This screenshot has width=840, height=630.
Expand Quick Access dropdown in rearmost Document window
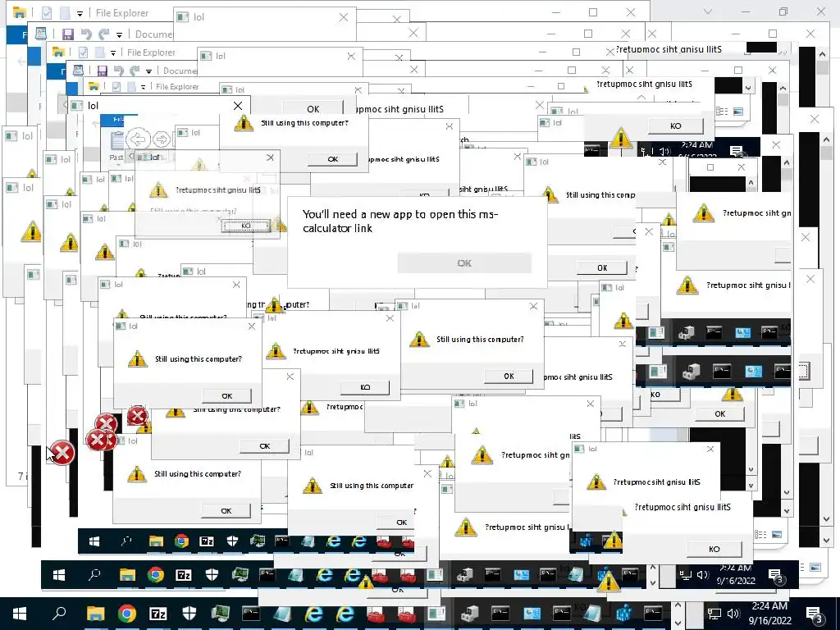[x=119, y=35]
